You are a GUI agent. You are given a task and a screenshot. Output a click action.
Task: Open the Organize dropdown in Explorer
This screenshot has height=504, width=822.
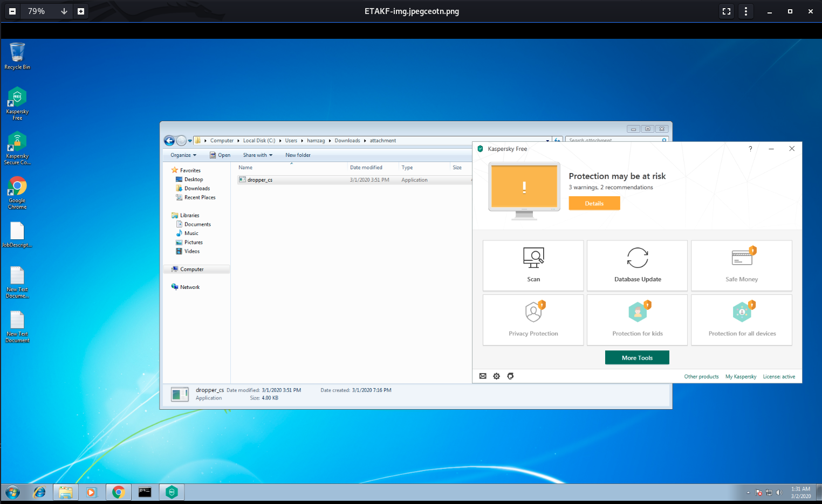[x=183, y=155]
